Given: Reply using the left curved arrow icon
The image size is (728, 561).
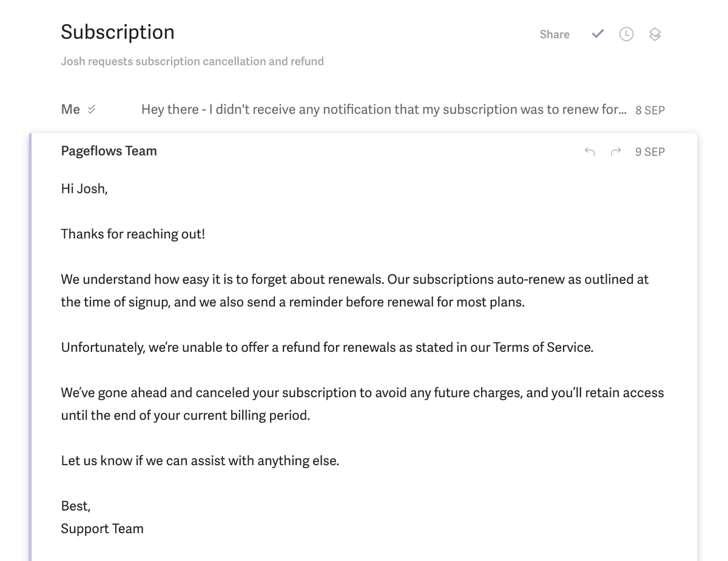Looking at the screenshot, I should [x=590, y=152].
